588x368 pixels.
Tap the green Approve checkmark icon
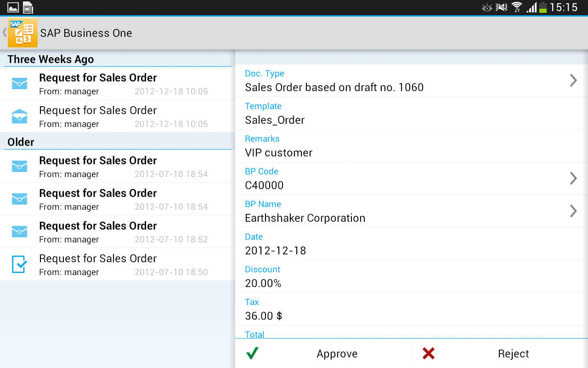(252, 353)
